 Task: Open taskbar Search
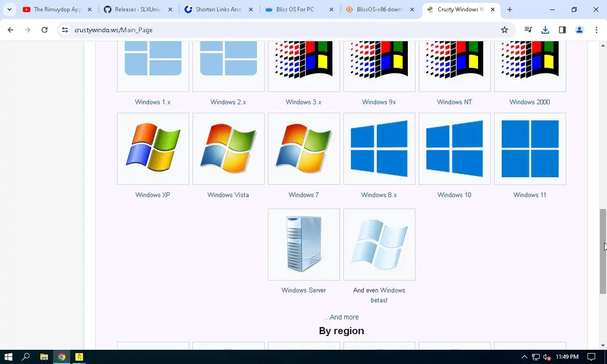[x=26, y=357]
